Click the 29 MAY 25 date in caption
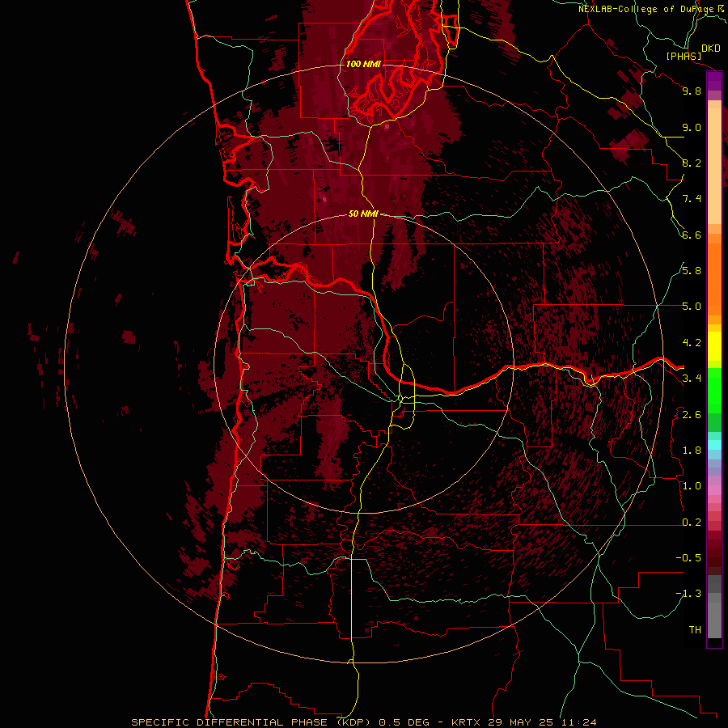Image resolution: width=728 pixels, height=728 pixels. (521, 722)
